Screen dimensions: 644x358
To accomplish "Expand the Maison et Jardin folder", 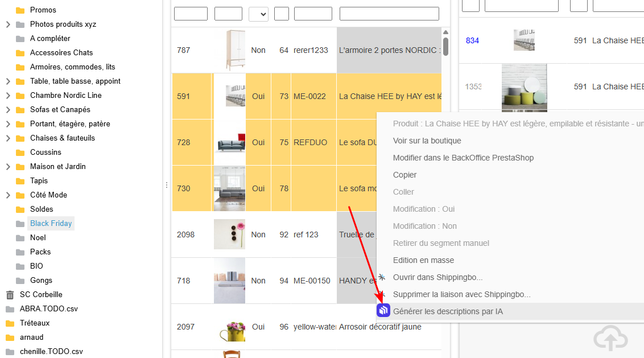I will coord(8,167).
